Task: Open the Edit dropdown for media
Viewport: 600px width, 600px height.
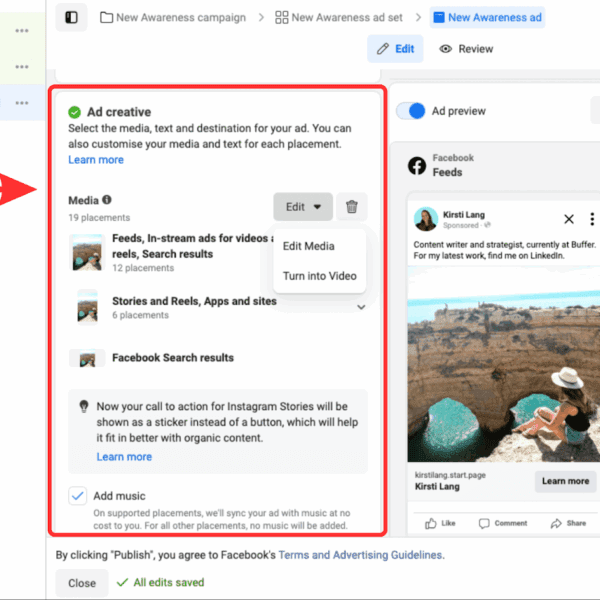Action: click(302, 207)
